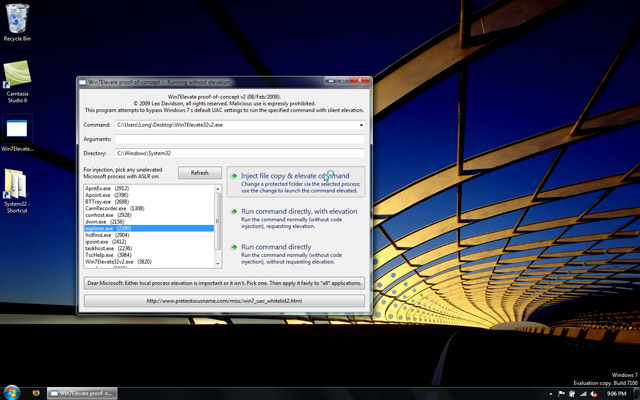Open the Windows Start orb

point(11,393)
